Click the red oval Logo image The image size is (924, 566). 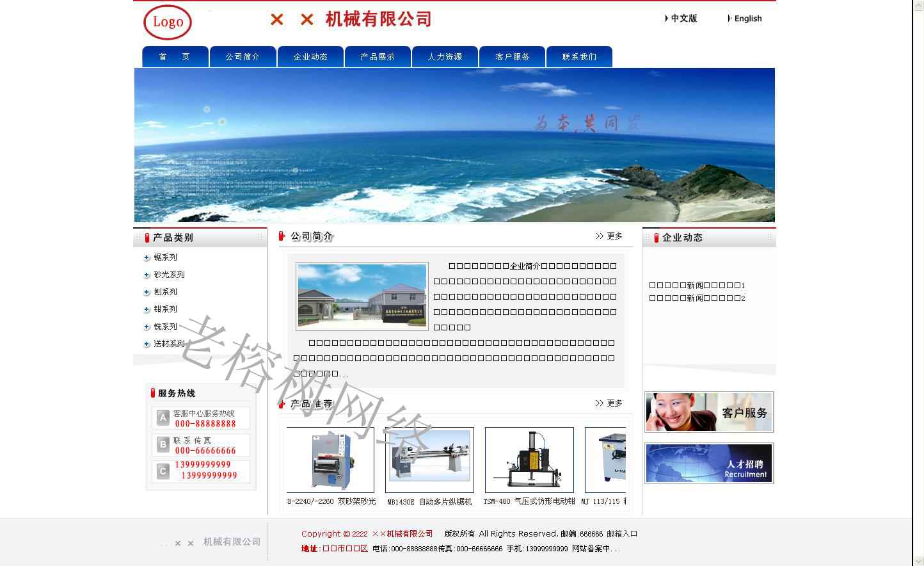[168, 22]
